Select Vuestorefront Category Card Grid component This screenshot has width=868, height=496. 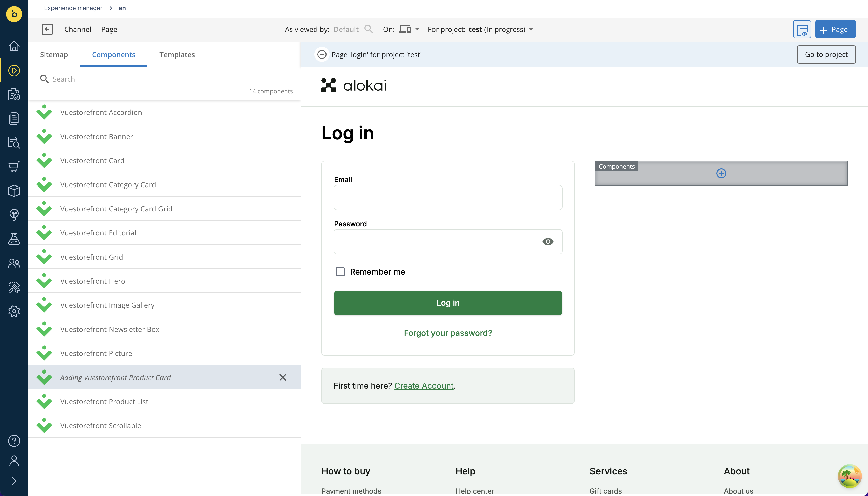coord(165,209)
